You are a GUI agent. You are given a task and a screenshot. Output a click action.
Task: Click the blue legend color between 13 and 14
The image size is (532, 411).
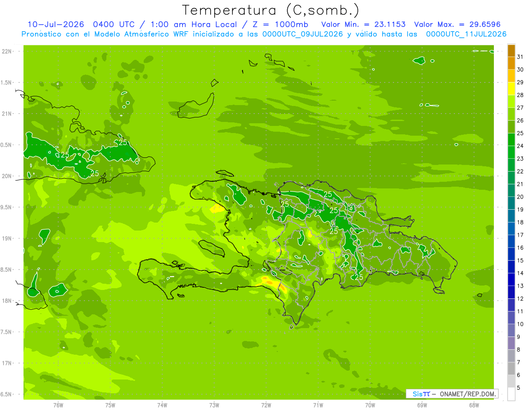pyautogui.click(x=511, y=279)
